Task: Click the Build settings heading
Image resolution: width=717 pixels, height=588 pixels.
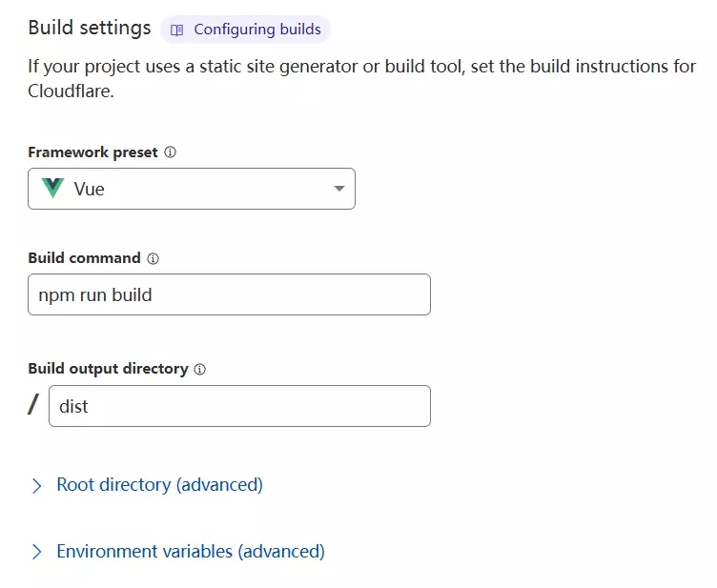Action: tap(89, 28)
